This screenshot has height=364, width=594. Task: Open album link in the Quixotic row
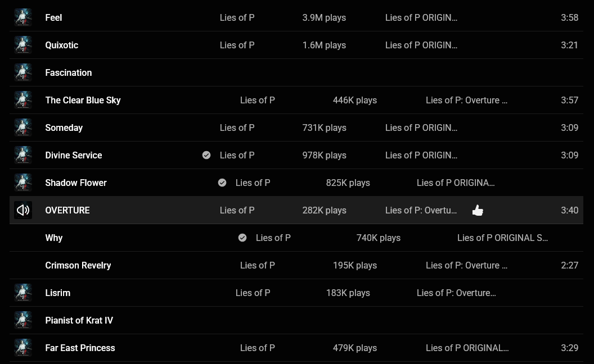pos(421,45)
